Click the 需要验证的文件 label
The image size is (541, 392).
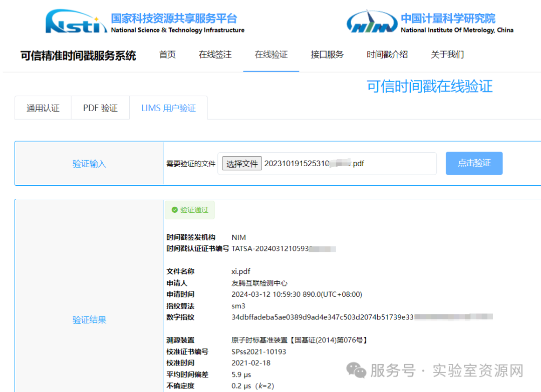191,164
